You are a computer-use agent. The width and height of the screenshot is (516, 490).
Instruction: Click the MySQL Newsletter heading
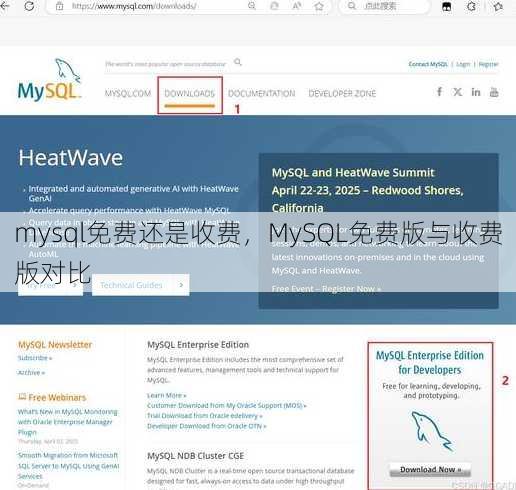coord(55,345)
